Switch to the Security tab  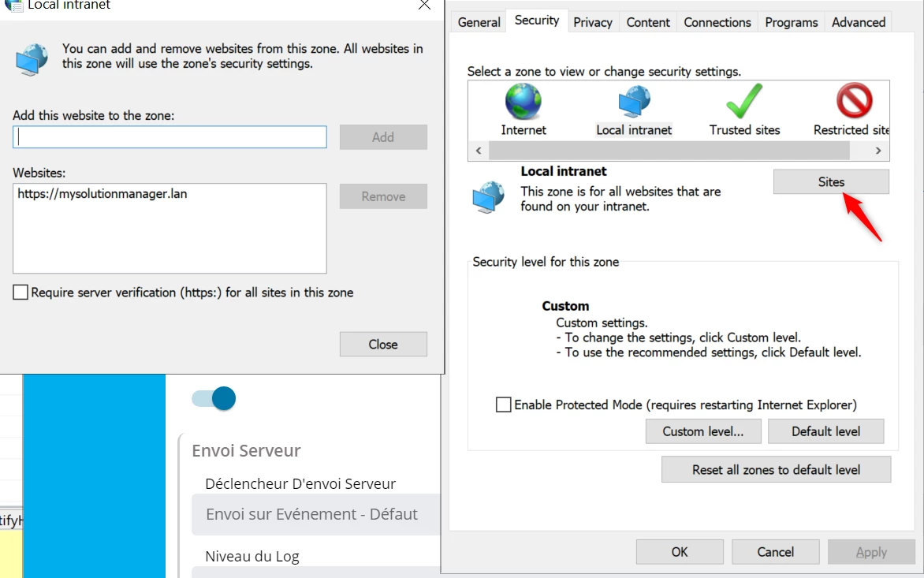tap(537, 20)
